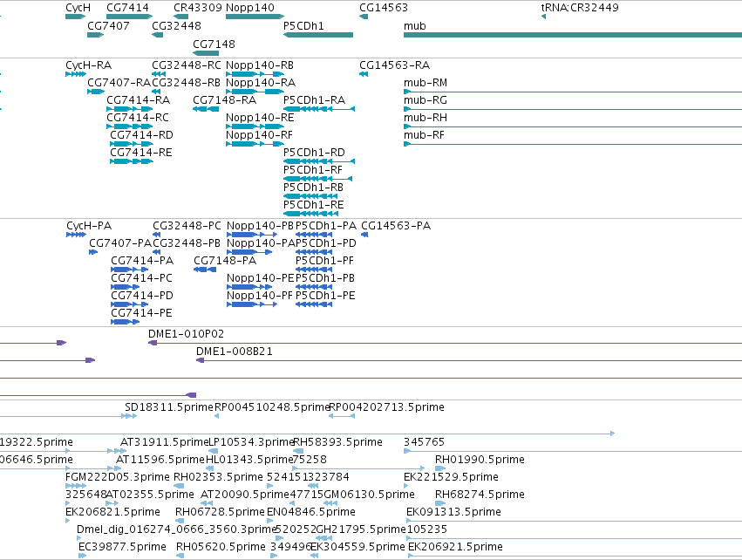Select the CycH-PA protein label
742x560 pixels.
coord(89,226)
